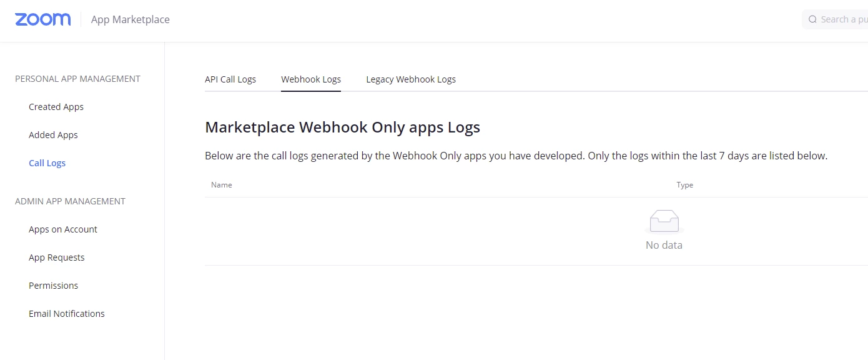Open Email Notifications settings
Viewport: 868px width, 360px height.
[x=67, y=314]
